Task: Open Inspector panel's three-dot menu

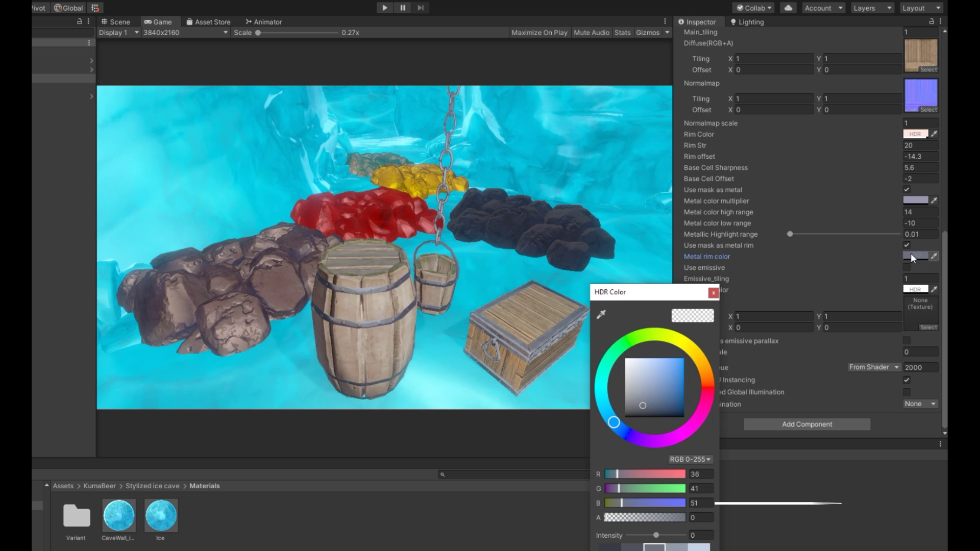Action: [x=940, y=21]
